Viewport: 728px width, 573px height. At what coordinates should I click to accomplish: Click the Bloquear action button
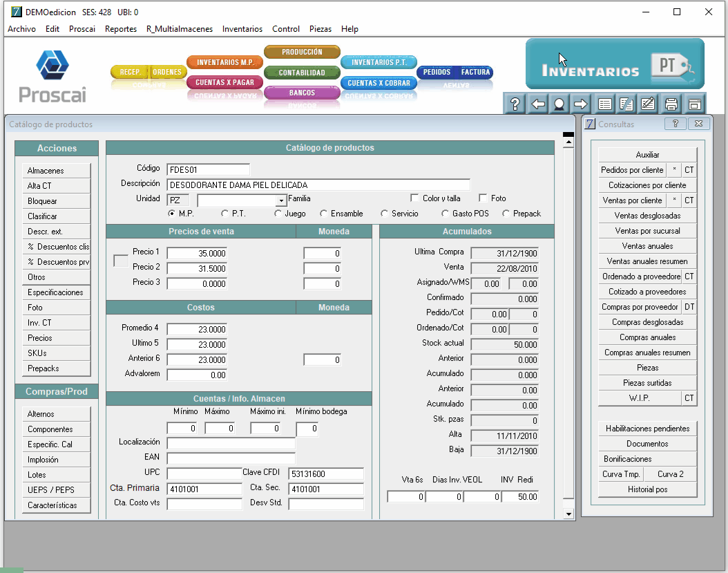(56, 201)
